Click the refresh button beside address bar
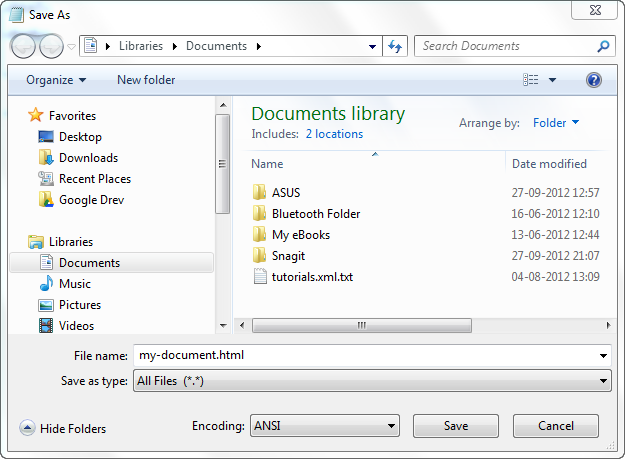 (x=395, y=46)
